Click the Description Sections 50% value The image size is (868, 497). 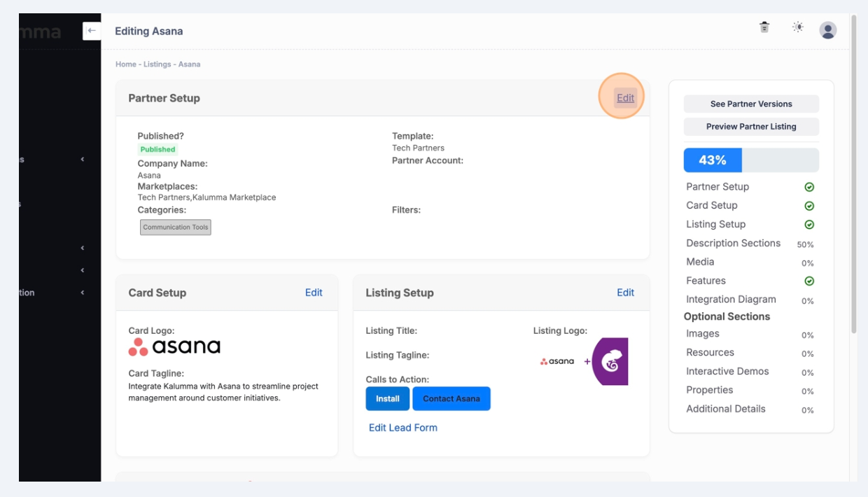805,245
